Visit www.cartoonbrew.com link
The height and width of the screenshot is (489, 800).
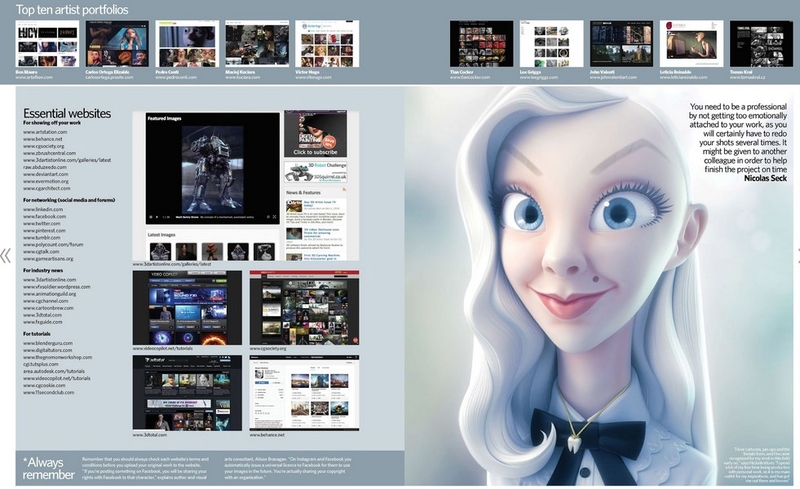48,308
